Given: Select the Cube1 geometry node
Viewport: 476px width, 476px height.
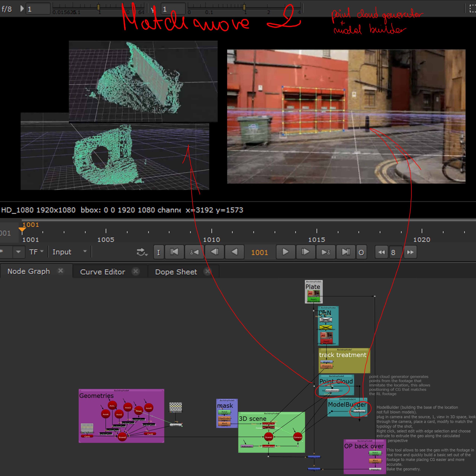Looking at the screenshot, I should [x=176, y=425].
